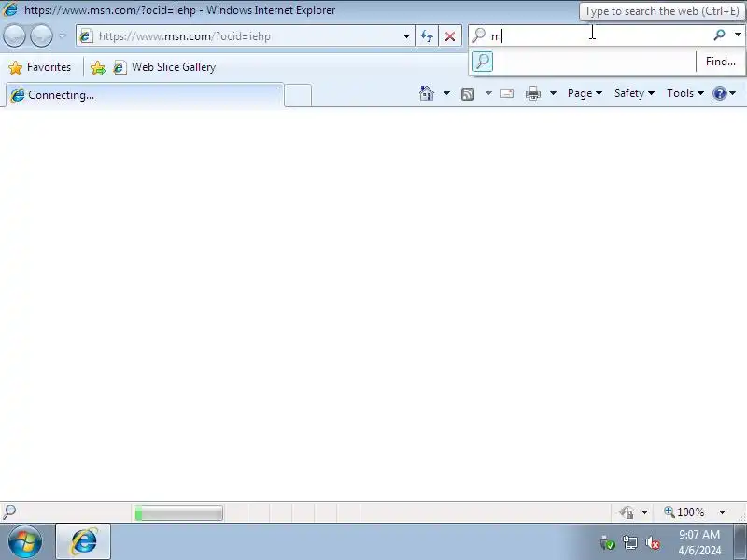747x560 pixels.
Task: Open the Safety menu
Action: (634, 93)
